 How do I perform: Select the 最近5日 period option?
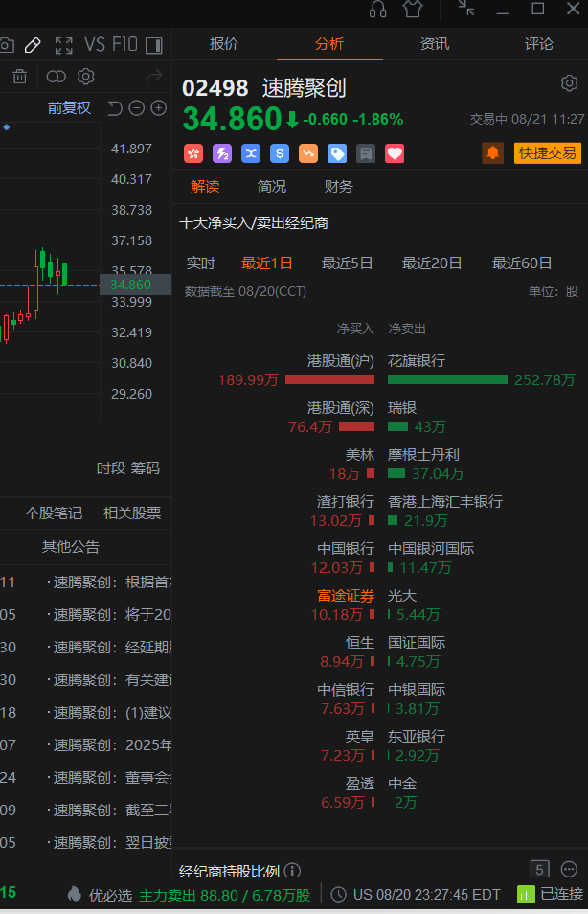pyautogui.click(x=348, y=263)
